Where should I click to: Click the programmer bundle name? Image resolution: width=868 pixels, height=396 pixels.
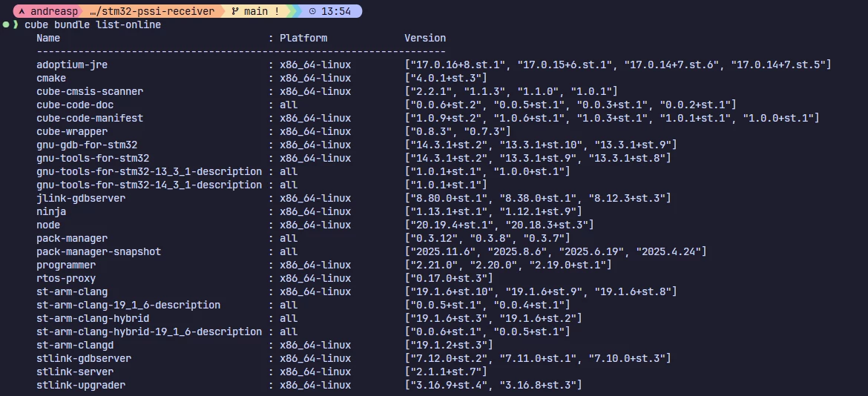tap(67, 265)
